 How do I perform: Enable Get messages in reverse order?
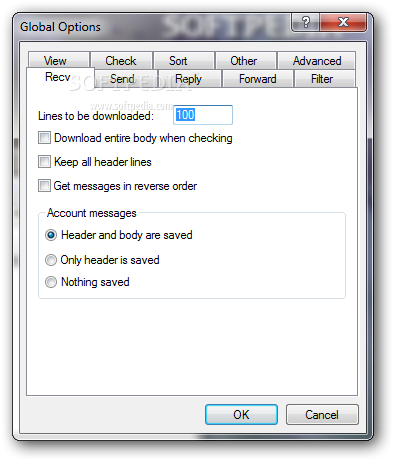click(117, 186)
